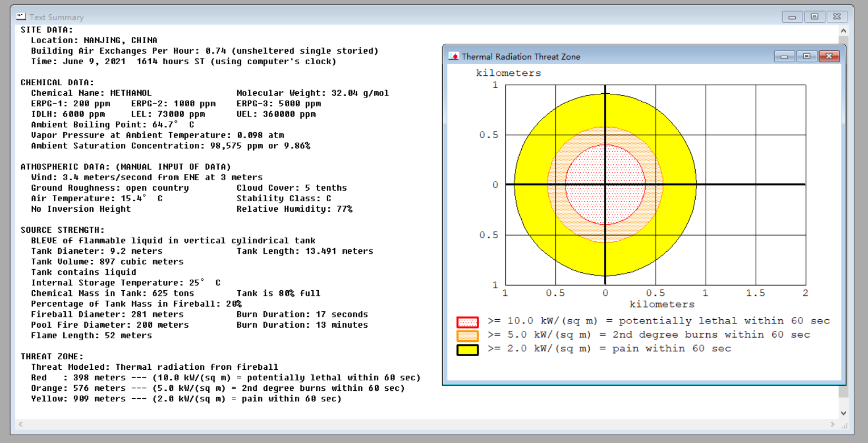Image resolution: width=868 pixels, height=443 pixels.
Task: Click 'Pool Fire Diameter: 200 meters' text
Action: point(110,325)
